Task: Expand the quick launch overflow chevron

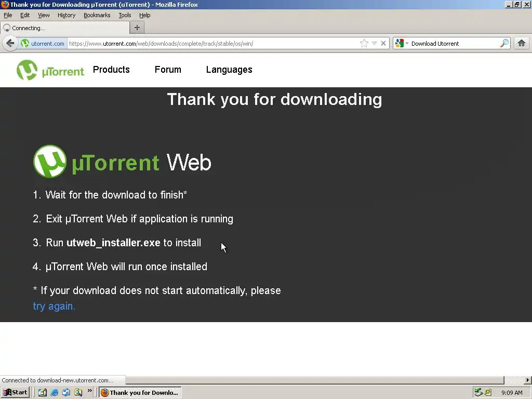Action: [89, 391]
